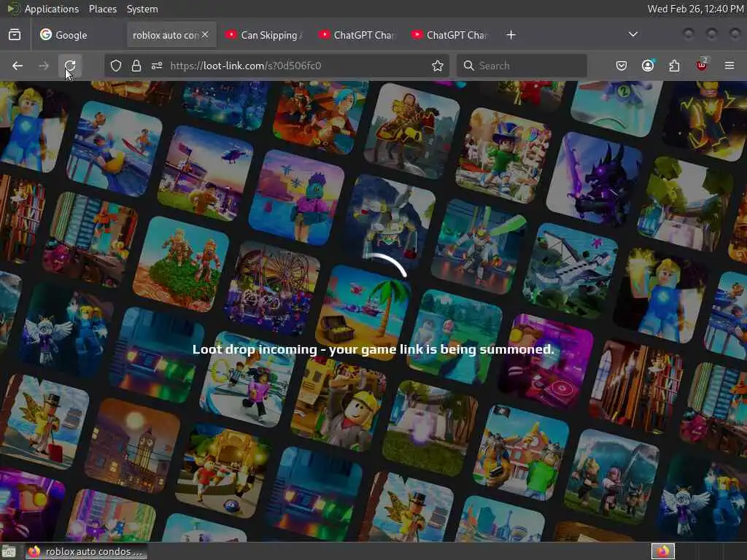The height and width of the screenshot is (560, 747).
Task: Open the uBlock Origin extension icon
Action: coord(702,65)
